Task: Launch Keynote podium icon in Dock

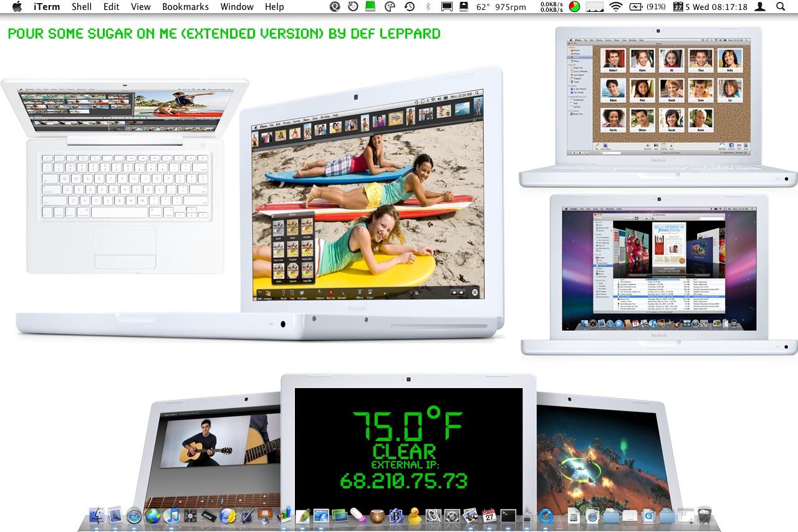Action: coord(265,515)
